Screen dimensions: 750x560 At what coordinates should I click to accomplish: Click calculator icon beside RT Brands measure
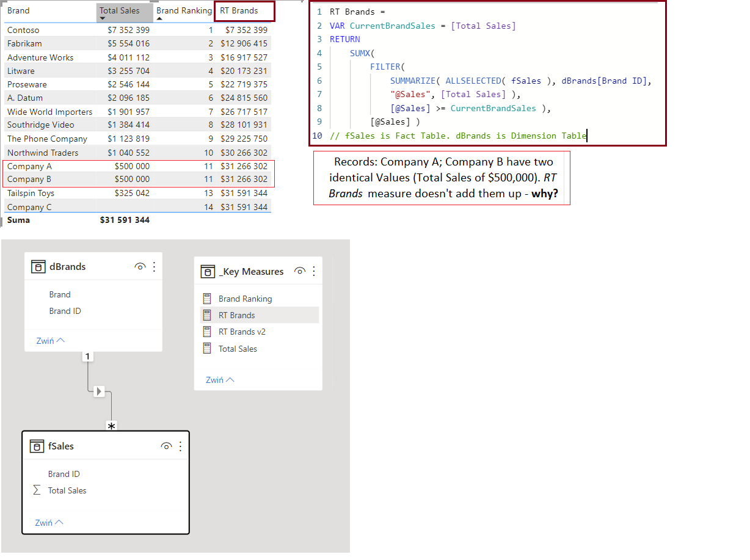[x=206, y=315]
